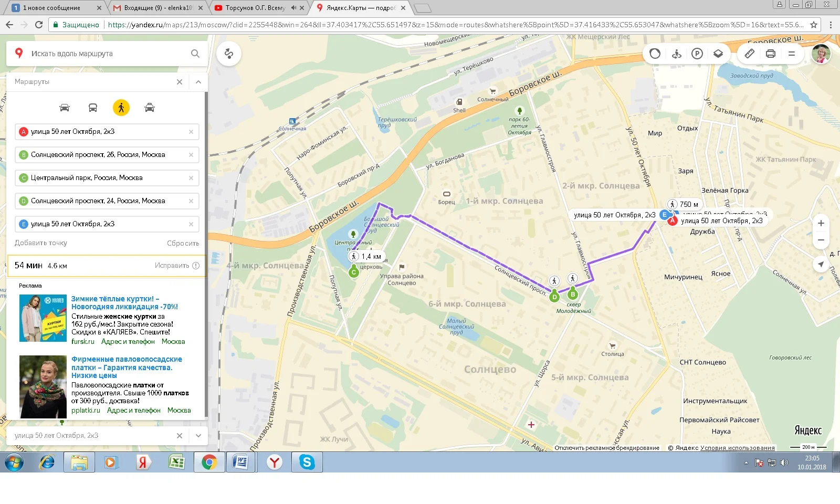The height and width of the screenshot is (504, 840).
Task: Click the print map icon
Action: tap(771, 54)
